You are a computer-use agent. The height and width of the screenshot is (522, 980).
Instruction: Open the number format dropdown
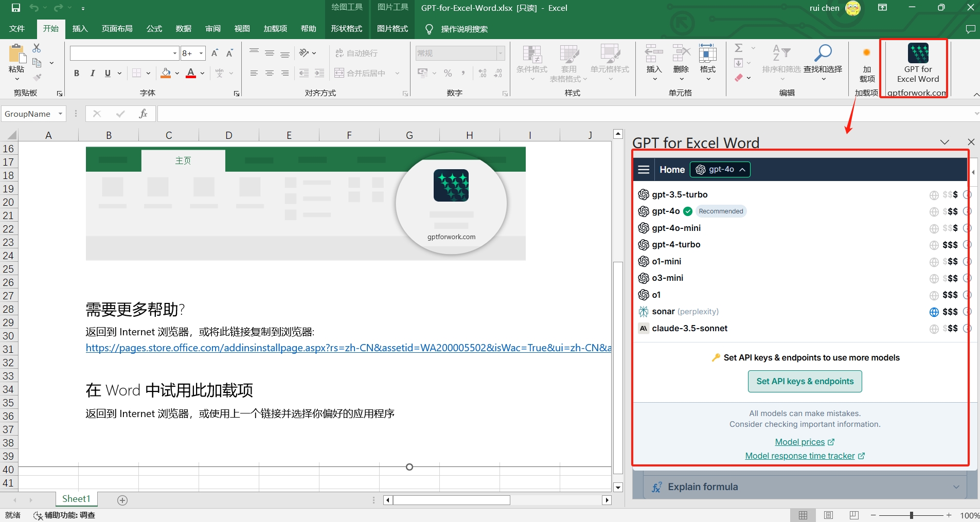(x=500, y=53)
